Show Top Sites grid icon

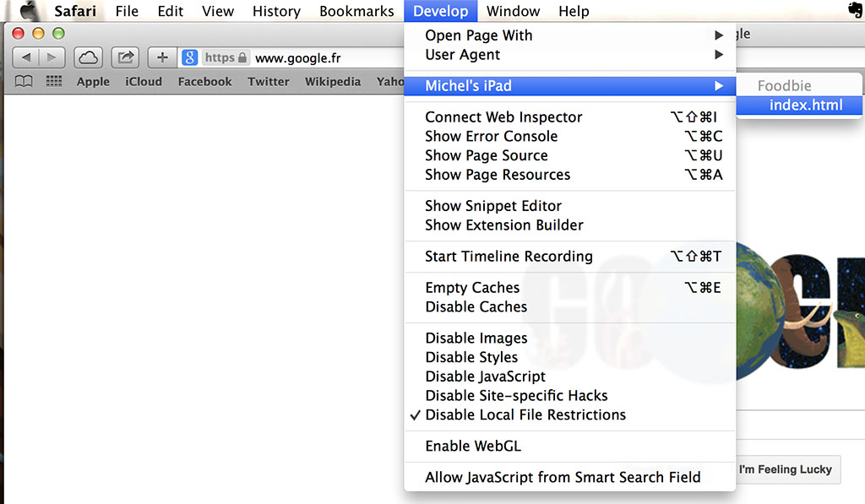pyautogui.click(x=54, y=82)
